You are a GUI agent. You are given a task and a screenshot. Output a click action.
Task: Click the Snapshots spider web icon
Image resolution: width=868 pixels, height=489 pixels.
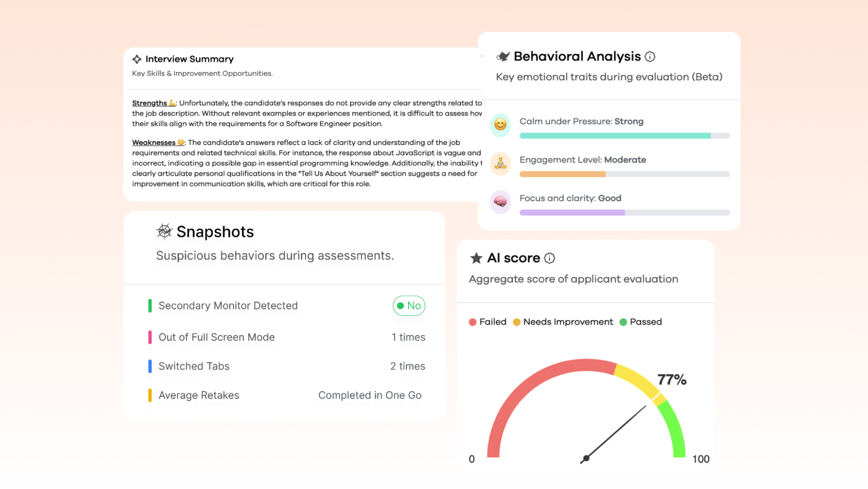point(164,231)
